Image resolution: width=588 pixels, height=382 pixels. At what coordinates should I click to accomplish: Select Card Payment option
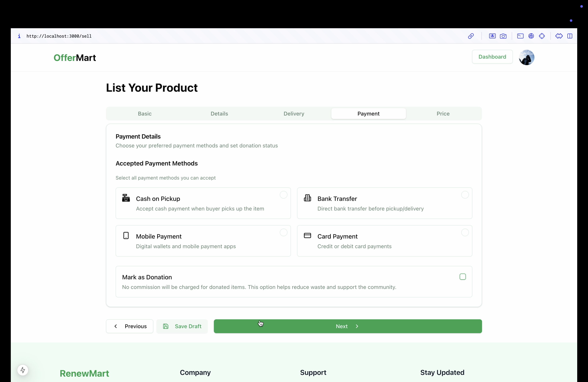(465, 233)
